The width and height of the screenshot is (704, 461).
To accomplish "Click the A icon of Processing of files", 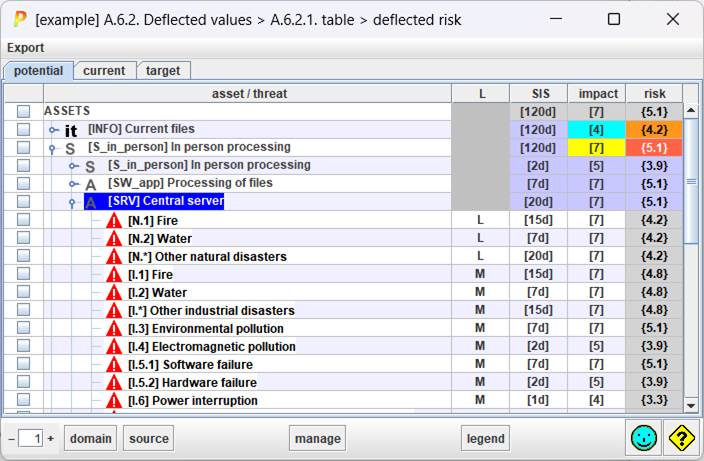I will pyautogui.click(x=91, y=184).
